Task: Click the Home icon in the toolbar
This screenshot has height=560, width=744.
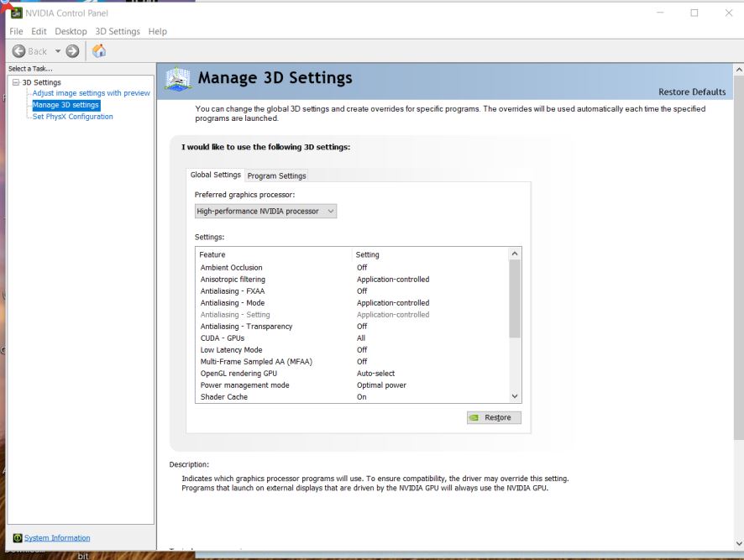Action: pyautogui.click(x=99, y=50)
